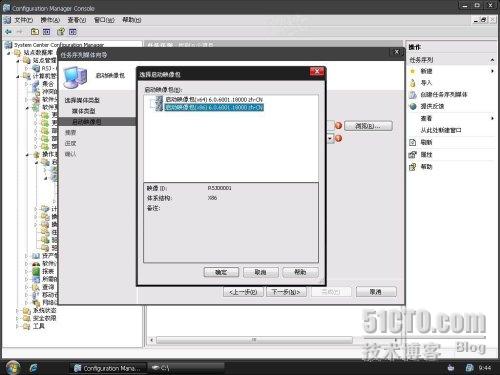The width and height of the screenshot is (500, 375).
Task: Open the 操作 menu
Action: click(x=50, y=20)
